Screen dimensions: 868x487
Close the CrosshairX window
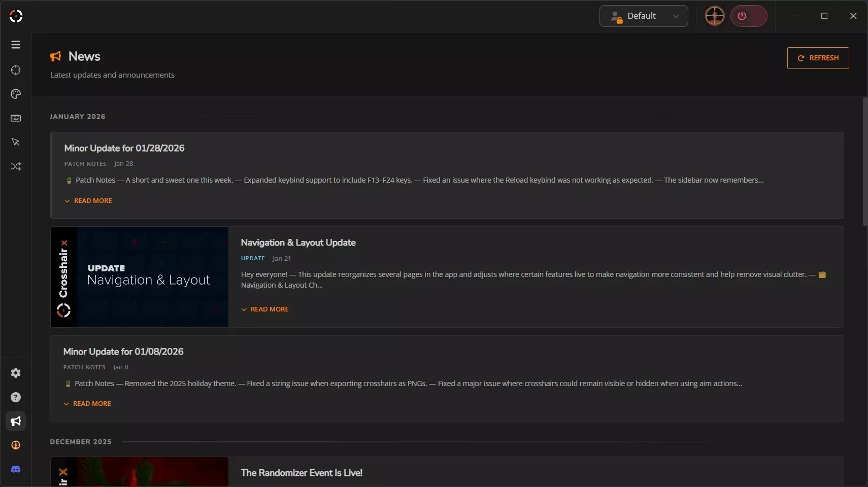(x=853, y=16)
